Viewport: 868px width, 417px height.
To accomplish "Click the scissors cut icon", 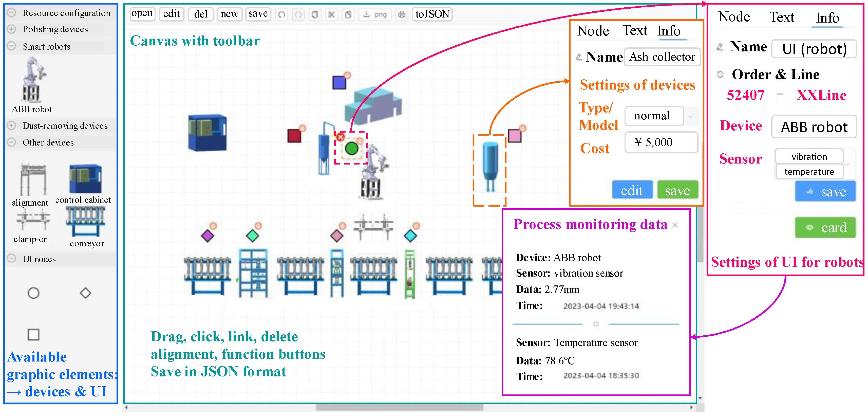I will pos(332,14).
